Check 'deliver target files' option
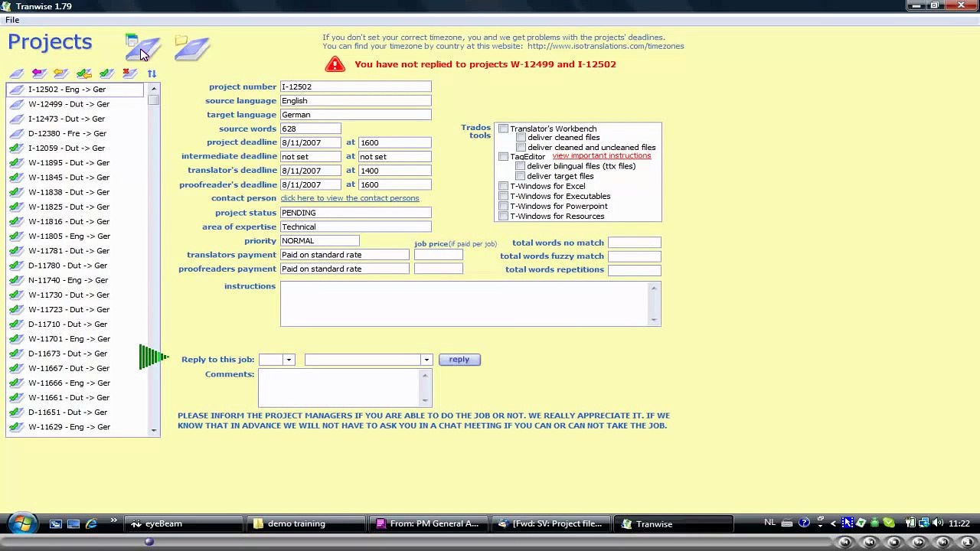Screen dimensions: 980x551 [x=521, y=176]
